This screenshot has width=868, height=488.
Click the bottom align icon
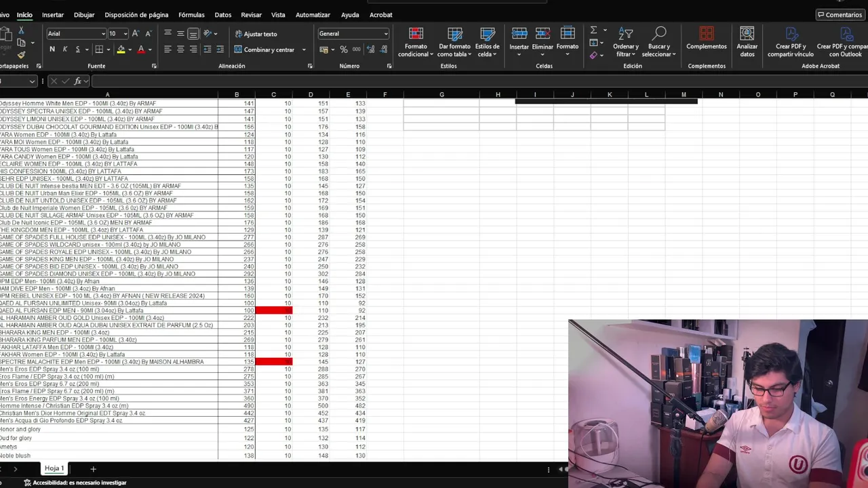point(193,33)
